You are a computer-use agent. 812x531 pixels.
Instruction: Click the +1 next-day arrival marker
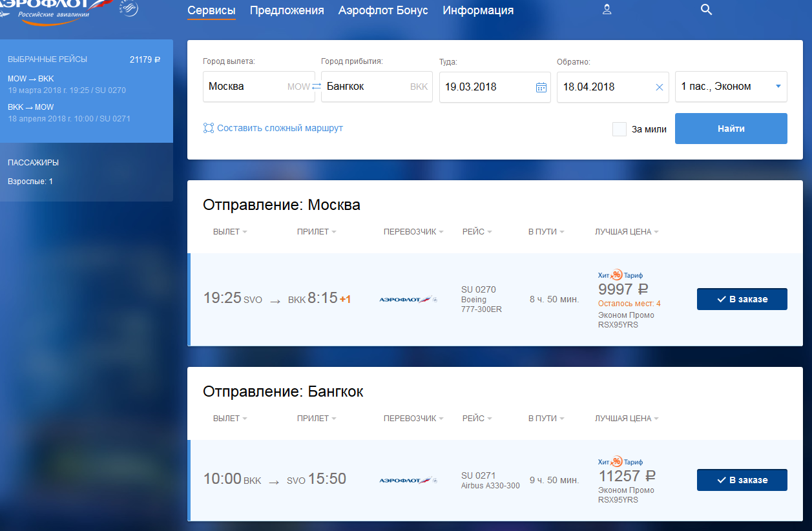point(345,300)
